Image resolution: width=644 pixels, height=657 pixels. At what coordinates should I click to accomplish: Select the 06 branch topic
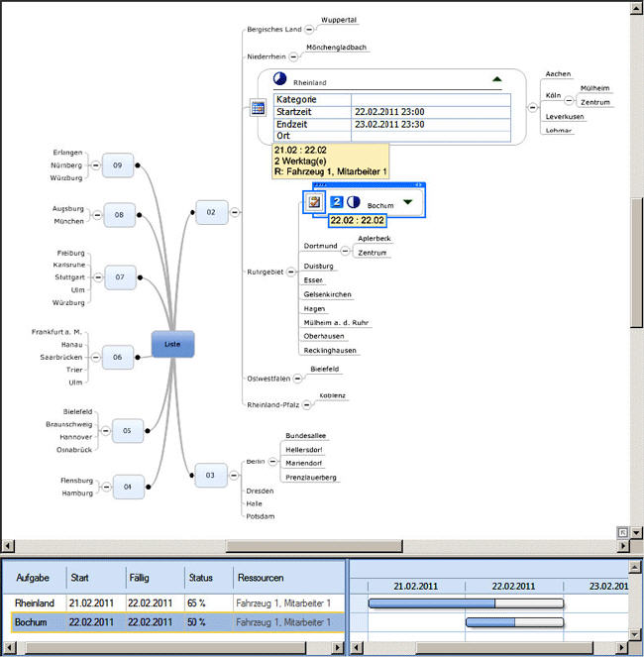pyautogui.click(x=118, y=357)
